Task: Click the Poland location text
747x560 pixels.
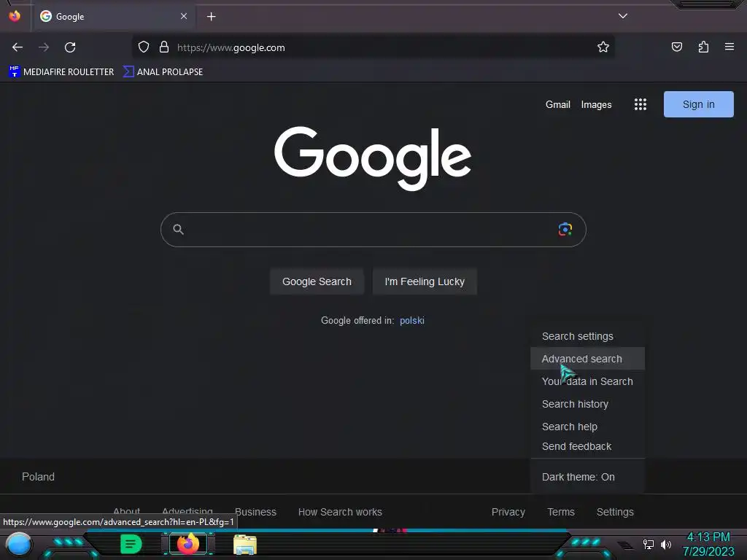Action: click(x=38, y=477)
